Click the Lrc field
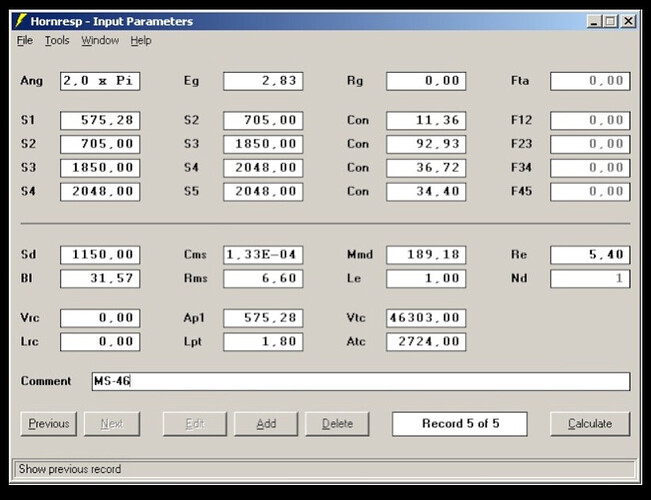Viewport: 651px width, 500px height. [x=100, y=342]
